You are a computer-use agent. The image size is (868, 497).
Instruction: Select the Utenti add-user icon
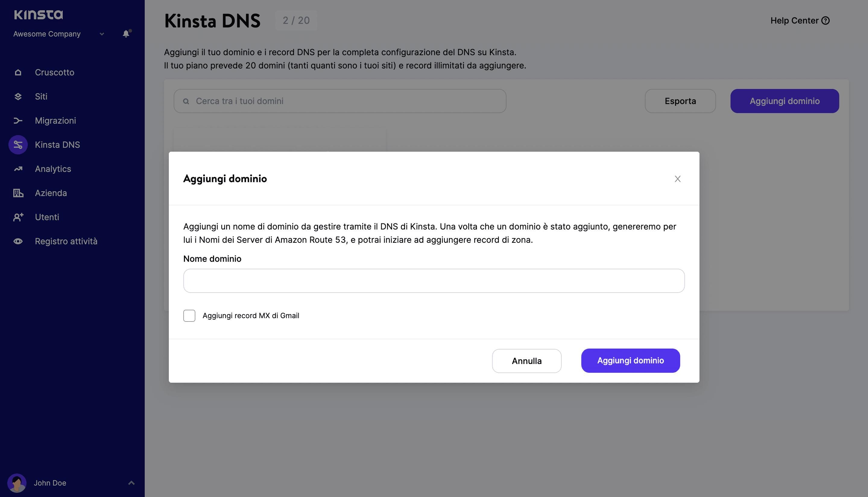point(18,217)
